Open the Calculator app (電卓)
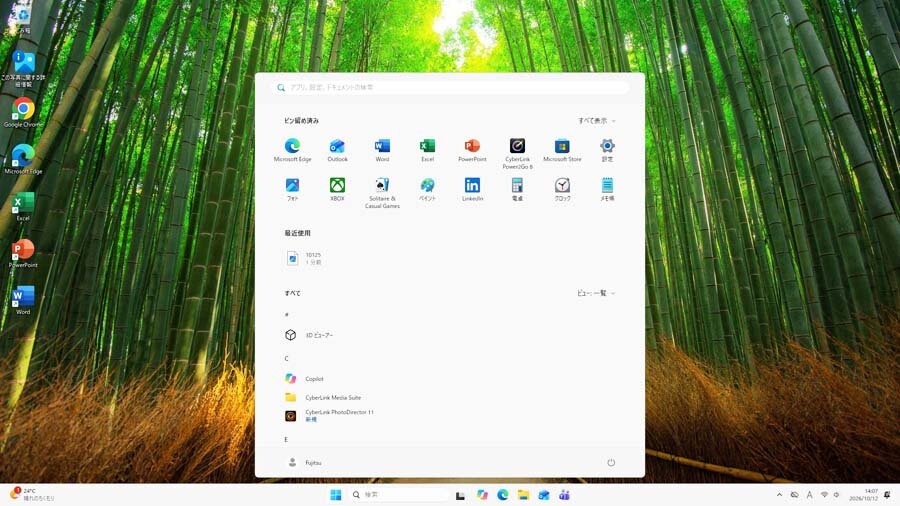The height and width of the screenshot is (506, 900). click(517, 189)
